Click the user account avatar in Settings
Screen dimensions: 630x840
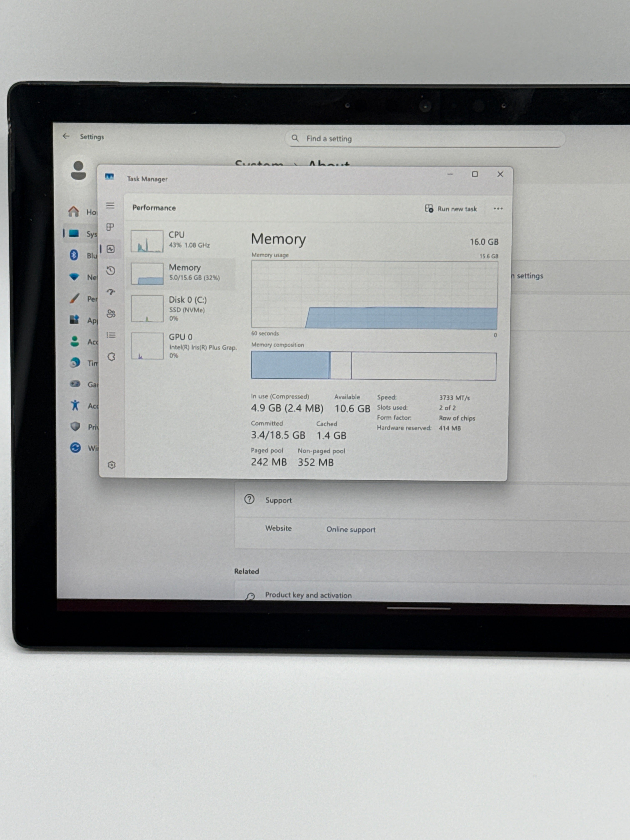pos(78,170)
